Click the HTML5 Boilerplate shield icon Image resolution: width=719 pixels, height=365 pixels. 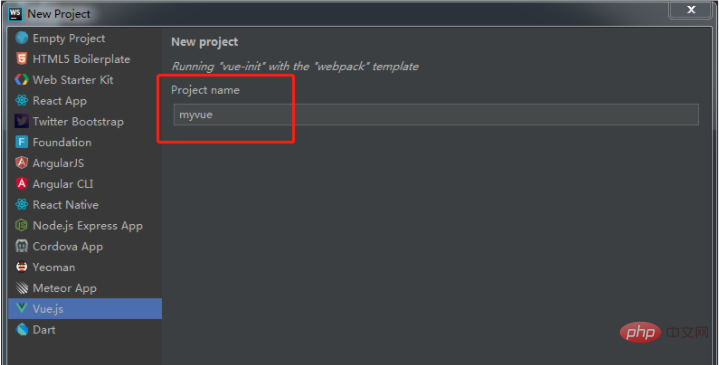tap(22, 59)
